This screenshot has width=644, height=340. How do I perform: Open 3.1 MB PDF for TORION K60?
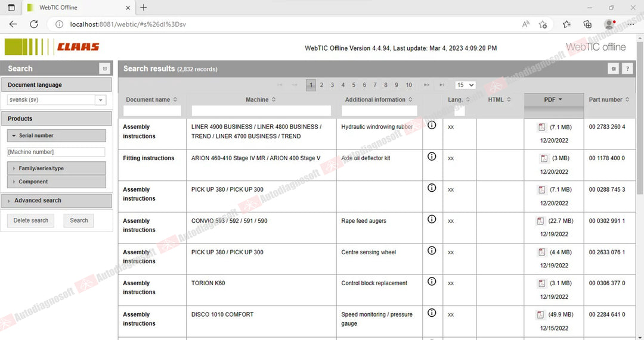tap(541, 283)
